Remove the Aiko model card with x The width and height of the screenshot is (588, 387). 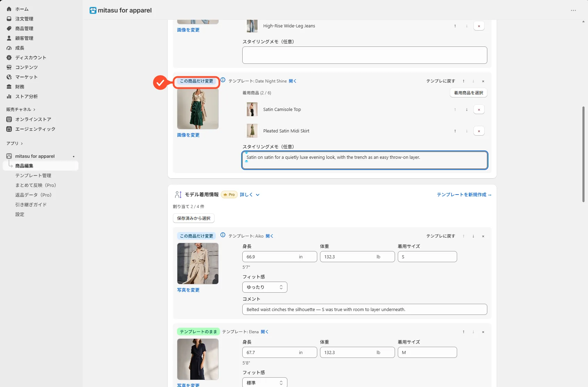(483, 236)
